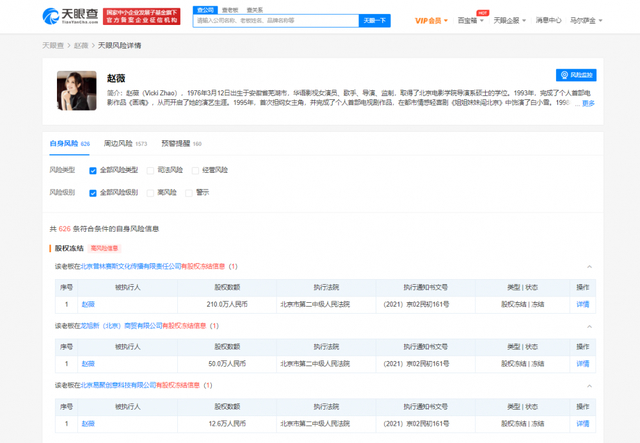This screenshot has width=640, height=443.
Task: Click the 风险监控 monitor button
Action: point(576,75)
